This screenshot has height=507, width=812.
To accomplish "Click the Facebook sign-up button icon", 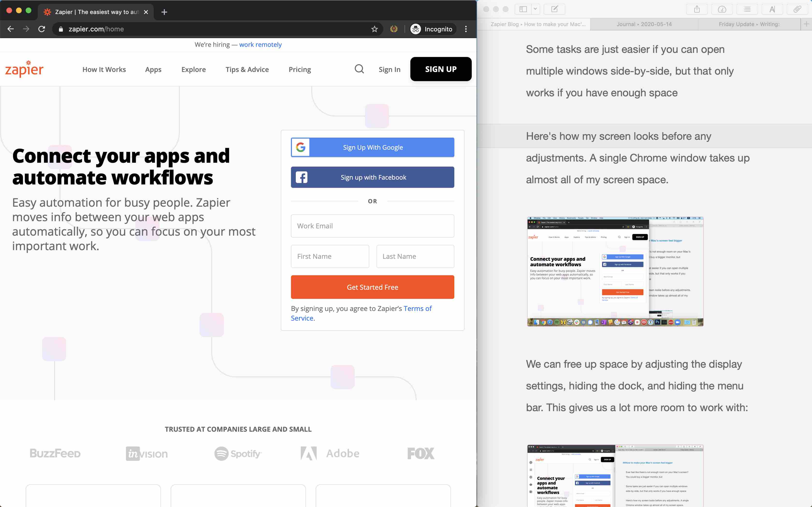I will click(x=301, y=177).
